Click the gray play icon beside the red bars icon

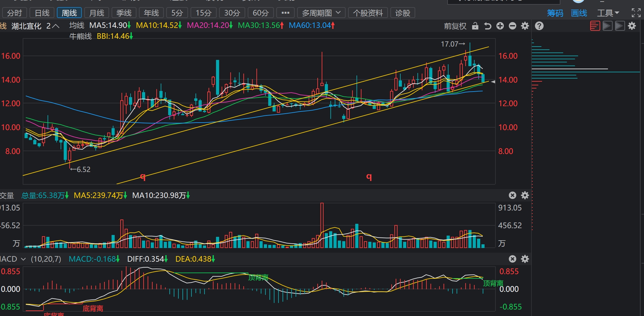[x=607, y=26]
